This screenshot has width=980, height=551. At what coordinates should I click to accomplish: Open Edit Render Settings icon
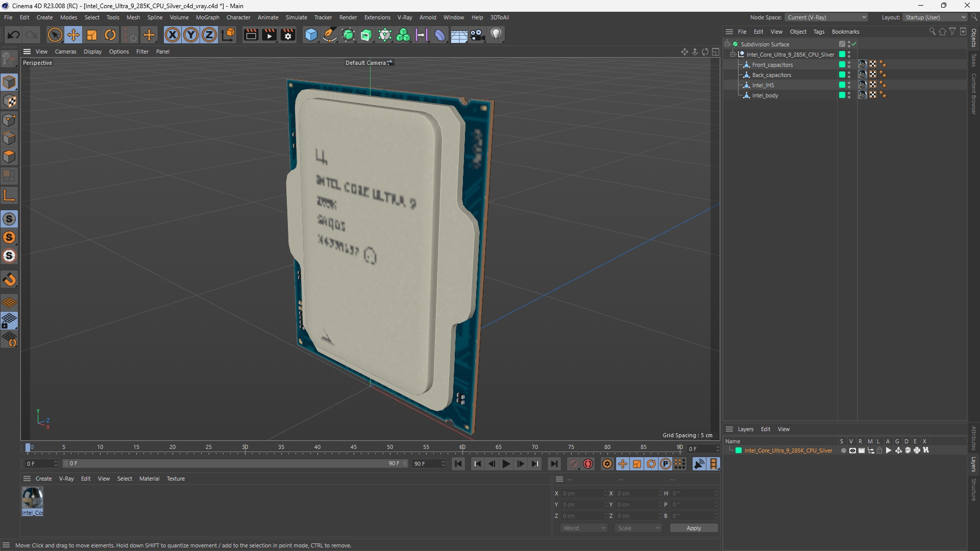[x=288, y=35]
